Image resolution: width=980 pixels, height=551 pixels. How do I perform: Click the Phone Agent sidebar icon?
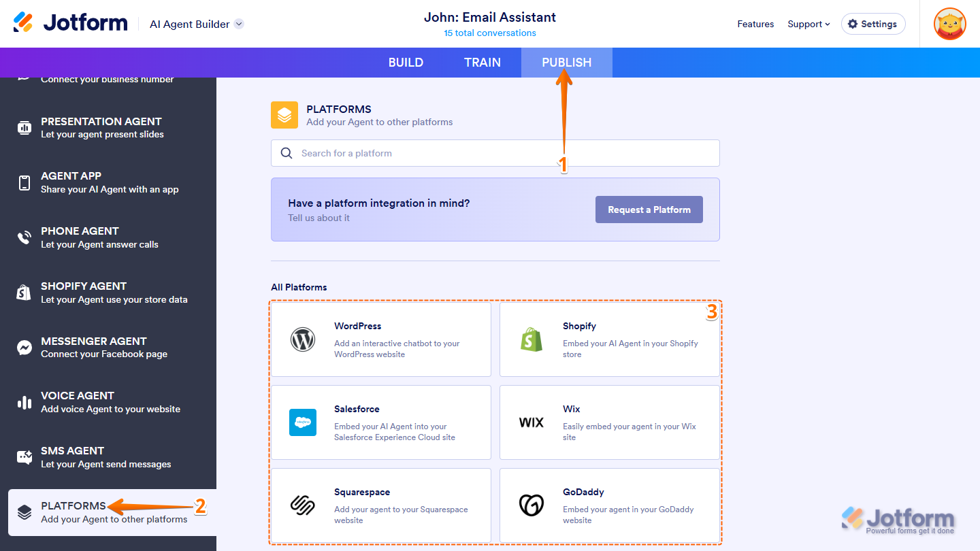coord(24,237)
